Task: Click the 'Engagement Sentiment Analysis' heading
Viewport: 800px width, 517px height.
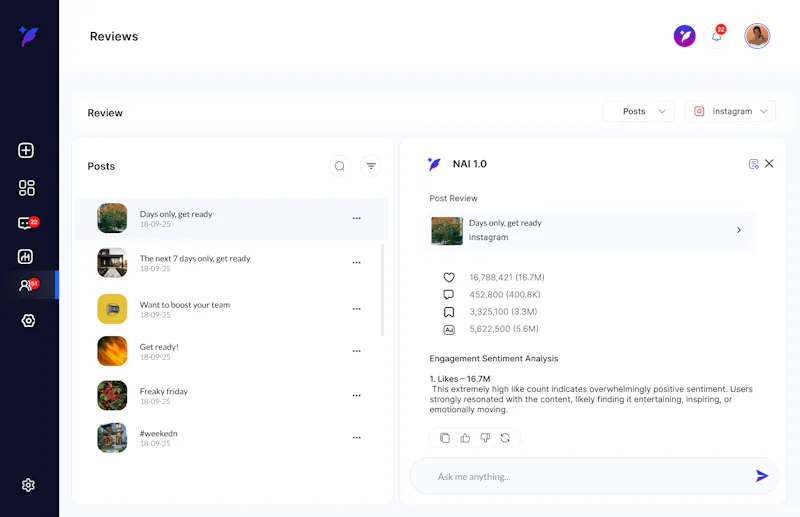Action: 494,359
